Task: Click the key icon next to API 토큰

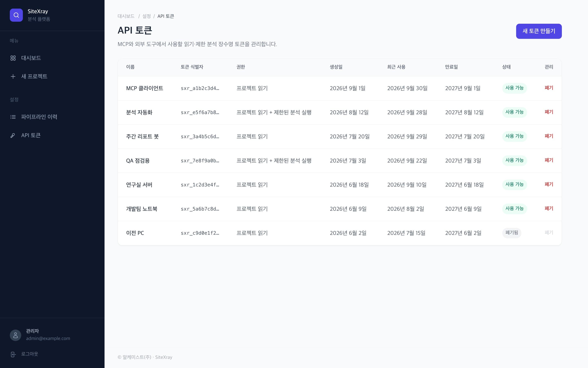Action: point(13,135)
